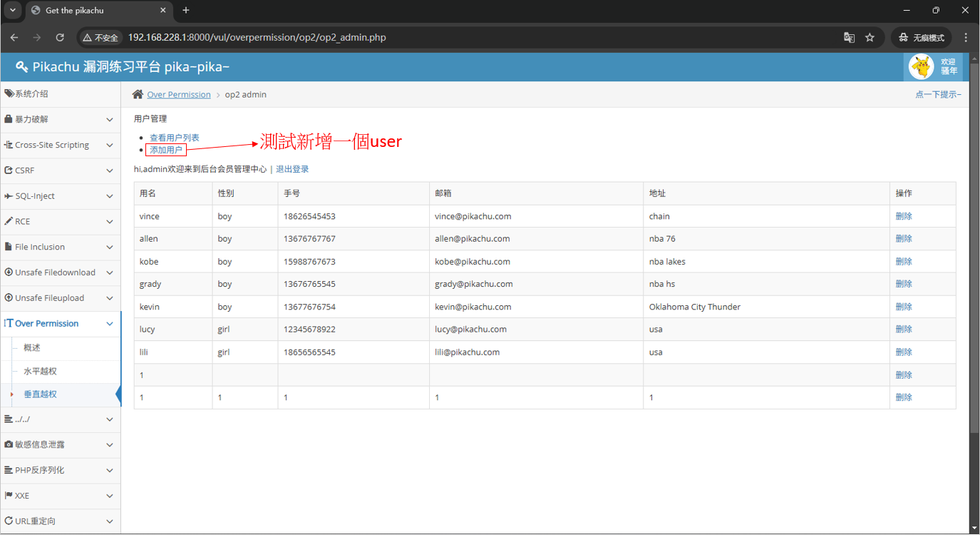Open a new browser tab
Viewport: 980px width, 535px height.
tap(186, 11)
